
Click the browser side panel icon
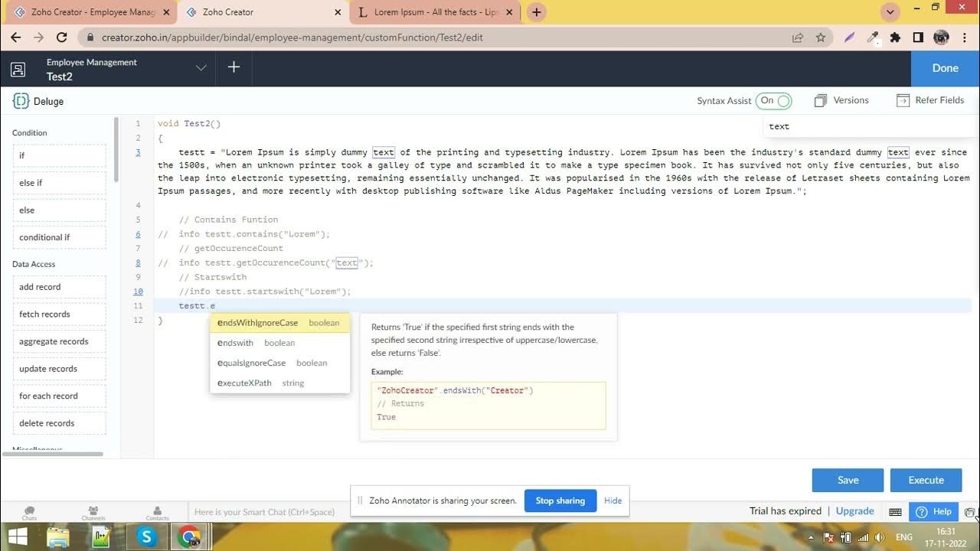point(918,37)
